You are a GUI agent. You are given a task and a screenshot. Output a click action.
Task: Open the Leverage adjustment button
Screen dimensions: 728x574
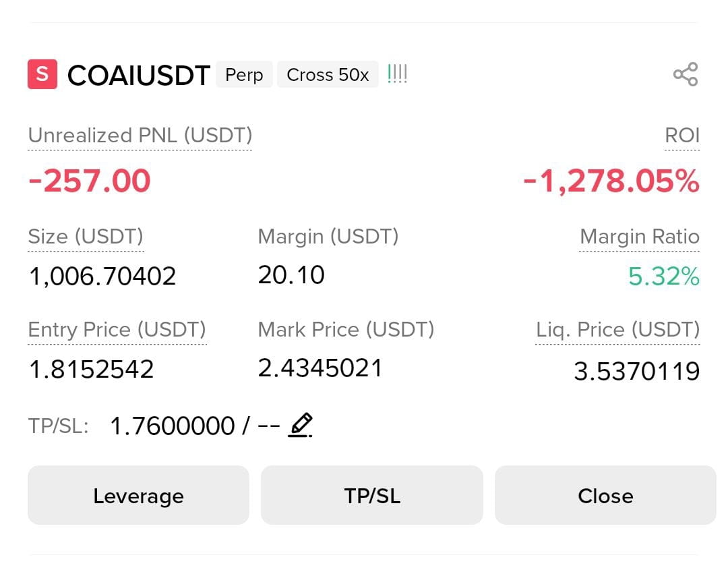point(138,495)
